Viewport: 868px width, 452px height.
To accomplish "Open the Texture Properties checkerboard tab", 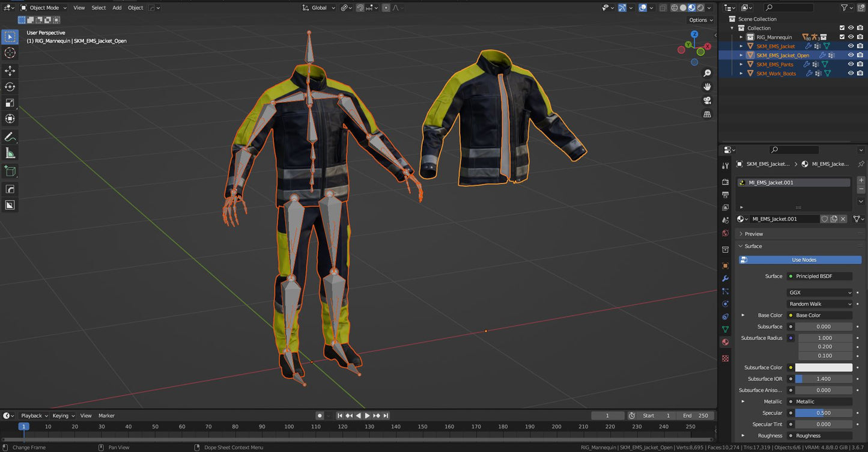I will 725,358.
